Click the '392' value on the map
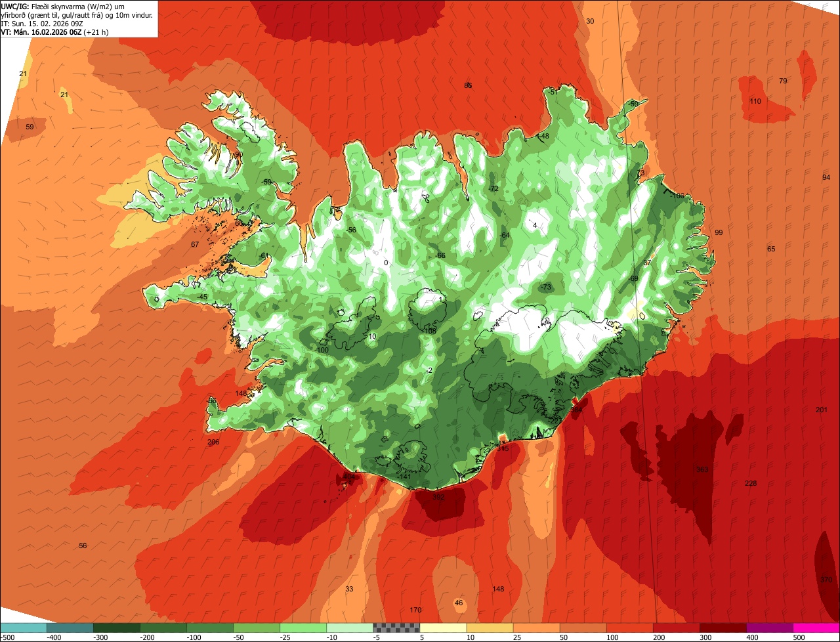840x642 pixels. (x=438, y=498)
